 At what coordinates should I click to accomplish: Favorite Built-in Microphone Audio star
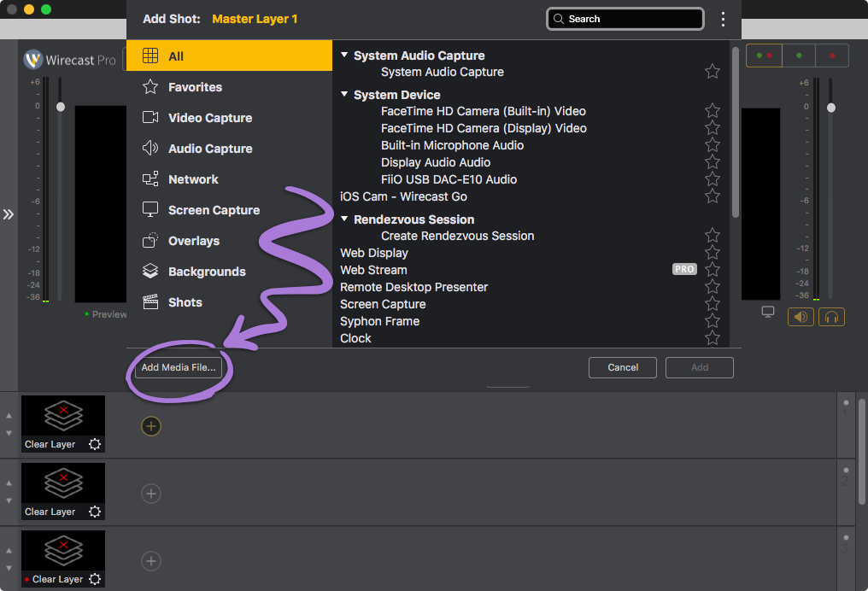tap(713, 145)
